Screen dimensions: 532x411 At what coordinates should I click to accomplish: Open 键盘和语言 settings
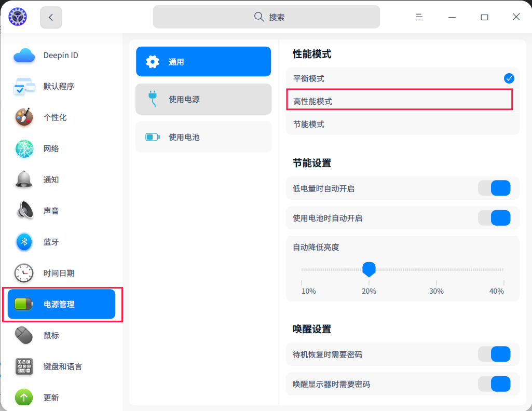[x=23, y=366]
